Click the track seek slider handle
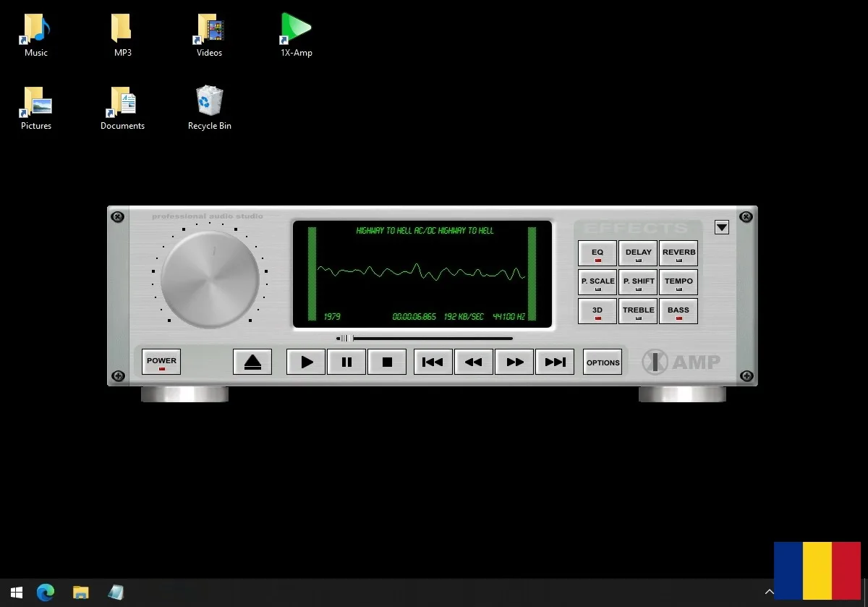This screenshot has width=868, height=607. click(x=346, y=338)
